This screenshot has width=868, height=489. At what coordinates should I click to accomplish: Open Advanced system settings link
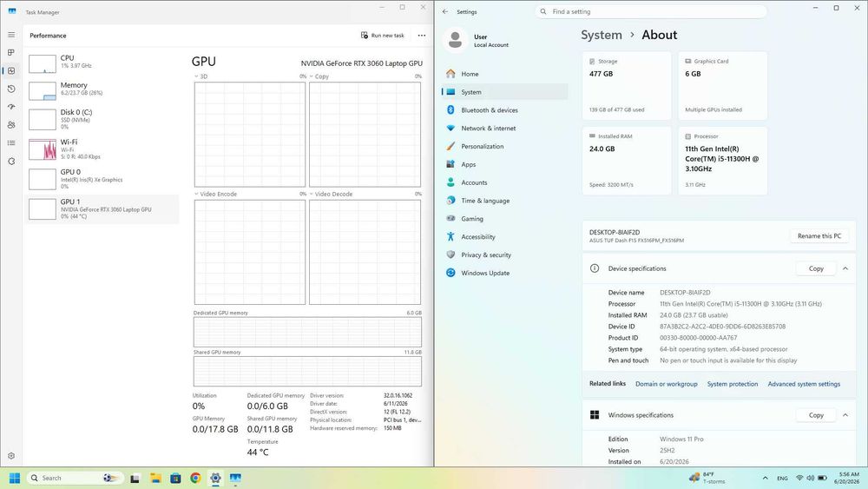coord(804,384)
